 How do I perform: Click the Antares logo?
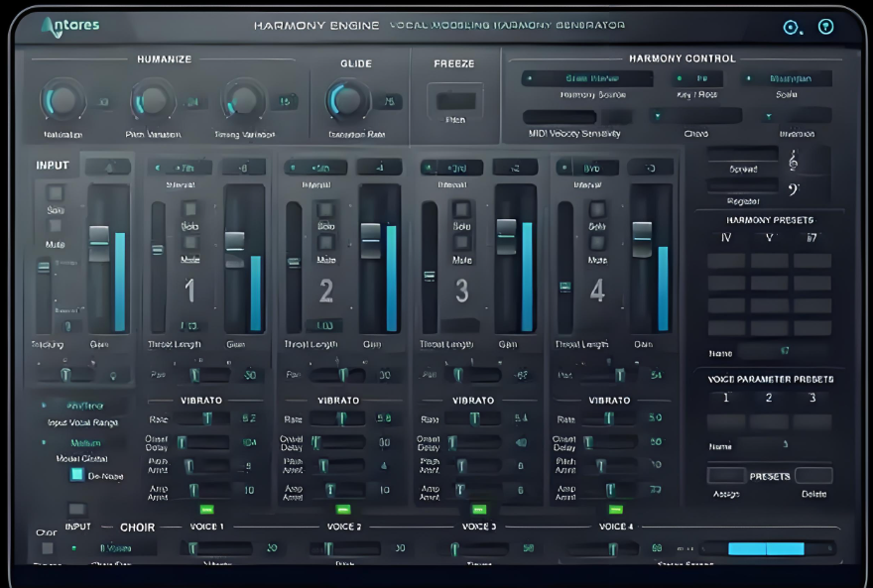click(70, 26)
